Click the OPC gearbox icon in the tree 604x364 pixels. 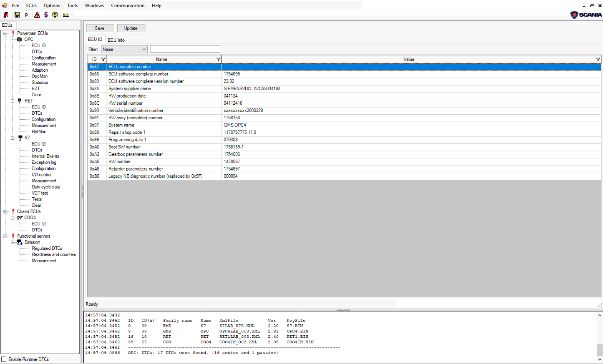pyautogui.click(x=20, y=39)
